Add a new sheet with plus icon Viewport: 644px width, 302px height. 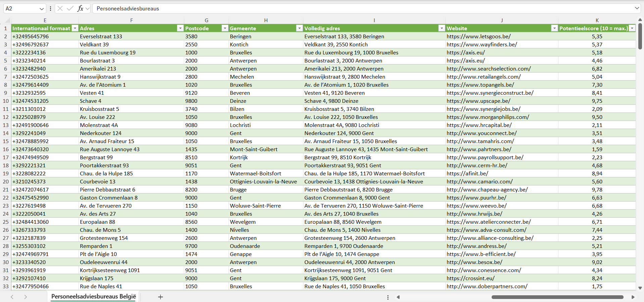coord(160,297)
